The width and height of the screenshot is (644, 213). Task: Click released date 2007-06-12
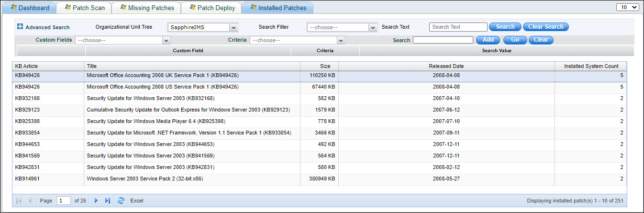tap(446, 110)
